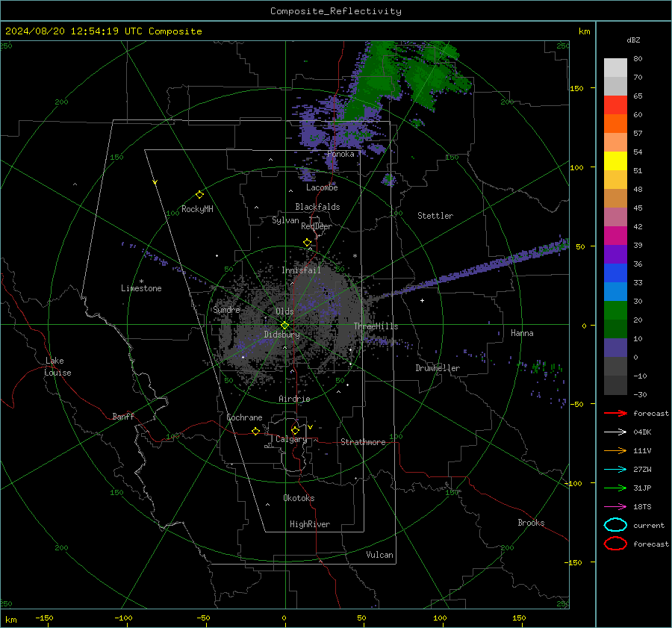Click the Limestone label
Viewport: 672px width, 628px height.
click(x=141, y=288)
